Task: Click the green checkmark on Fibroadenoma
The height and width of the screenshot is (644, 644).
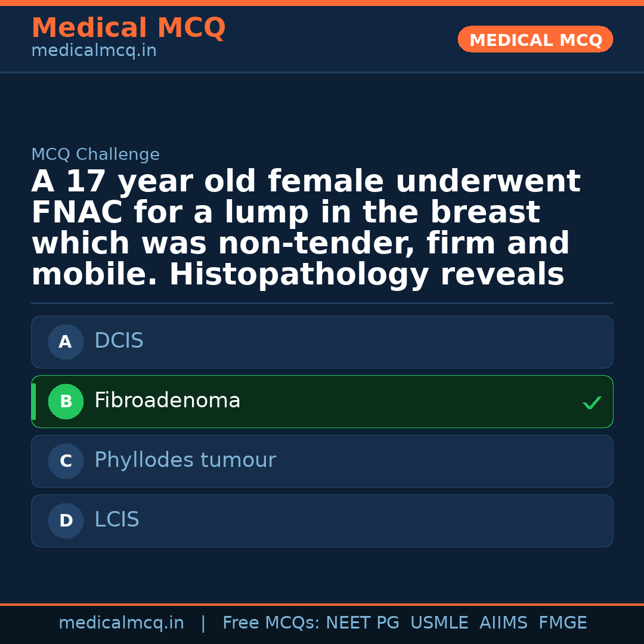Action: [x=592, y=403]
